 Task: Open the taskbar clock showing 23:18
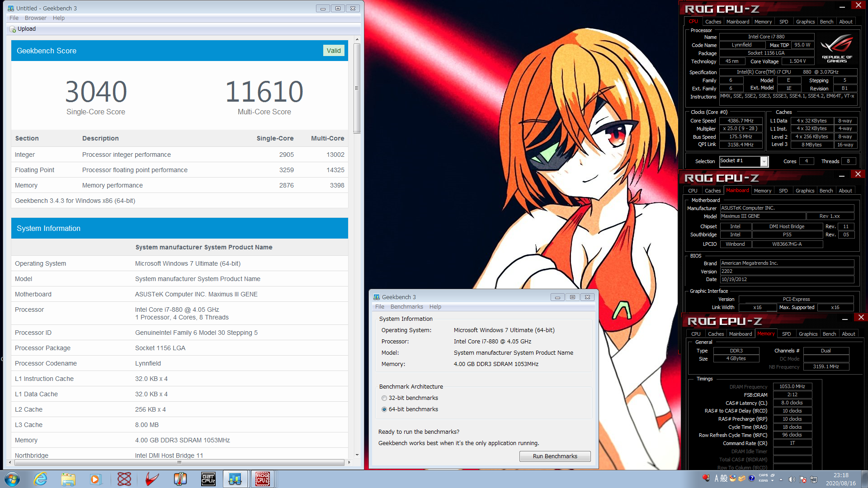point(841,479)
